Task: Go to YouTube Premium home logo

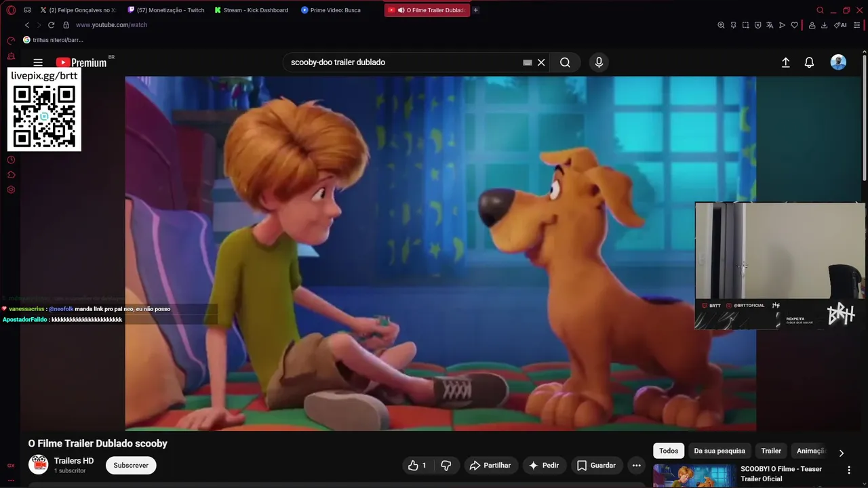Action: tap(81, 62)
